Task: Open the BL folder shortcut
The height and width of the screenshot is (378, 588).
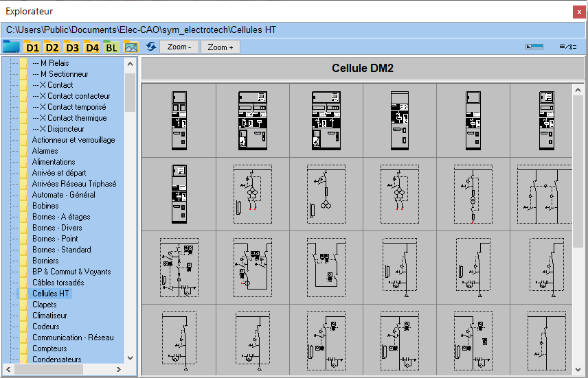Action: pyautogui.click(x=111, y=47)
